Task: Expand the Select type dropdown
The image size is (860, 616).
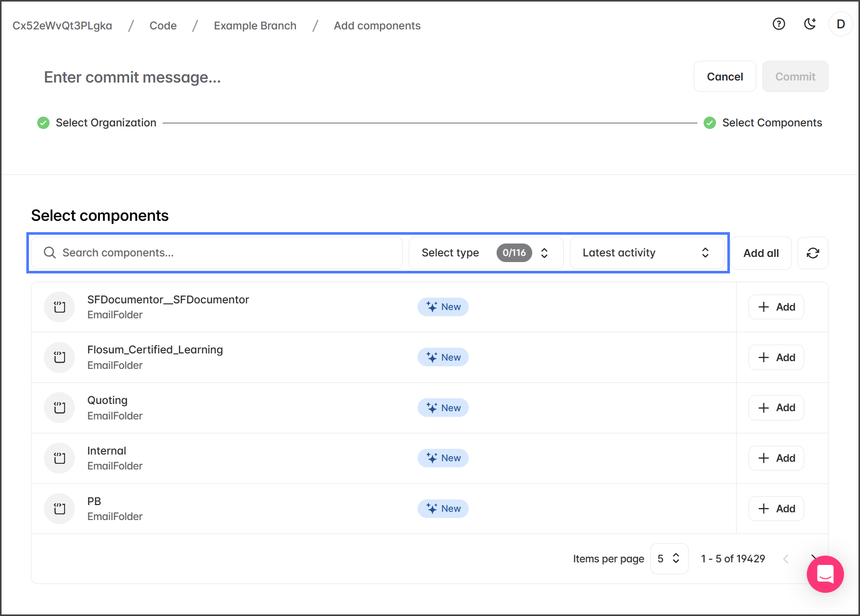Action: tap(485, 253)
